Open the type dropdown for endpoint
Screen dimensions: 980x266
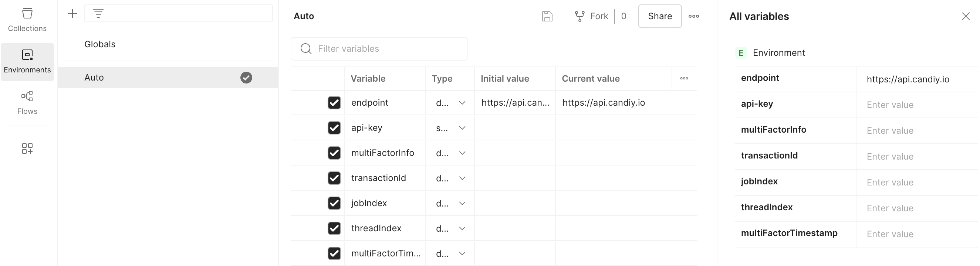click(462, 103)
